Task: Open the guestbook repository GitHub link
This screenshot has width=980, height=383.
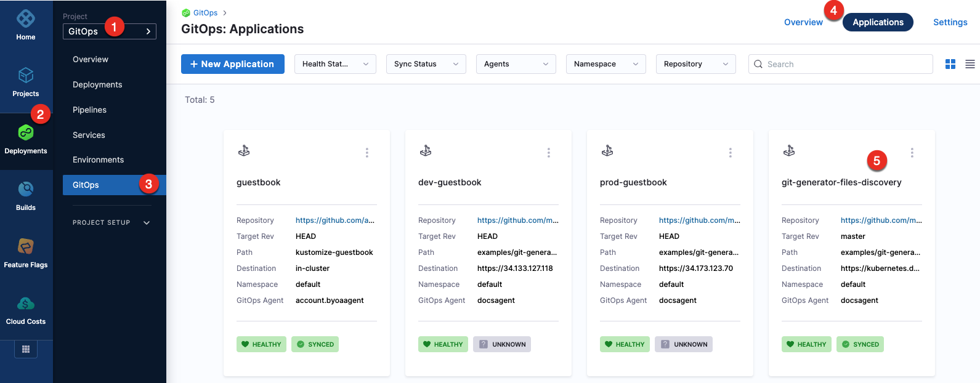Action: (x=334, y=220)
